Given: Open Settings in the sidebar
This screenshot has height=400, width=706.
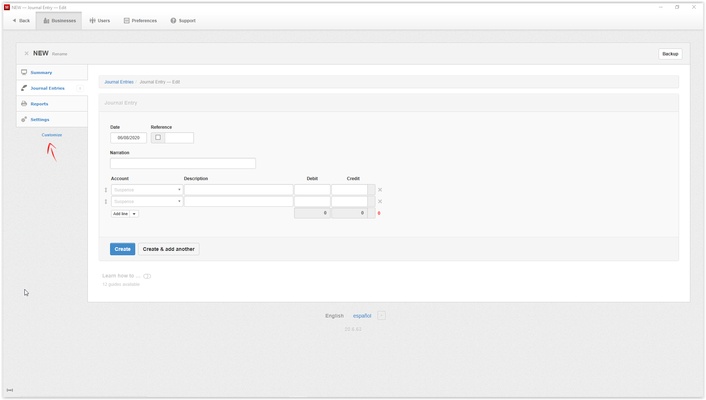Looking at the screenshot, I should click(x=52, y=120).
